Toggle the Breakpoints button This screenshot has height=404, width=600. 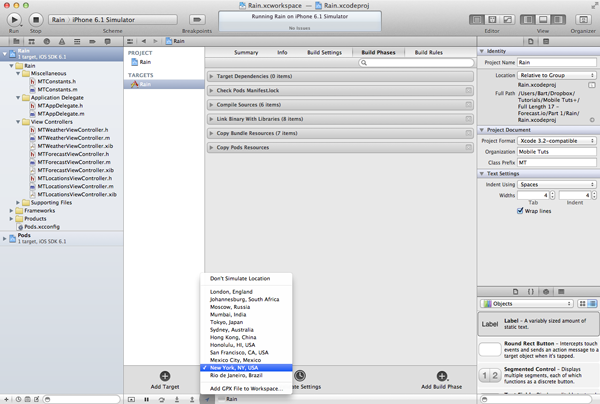(197, 20)
